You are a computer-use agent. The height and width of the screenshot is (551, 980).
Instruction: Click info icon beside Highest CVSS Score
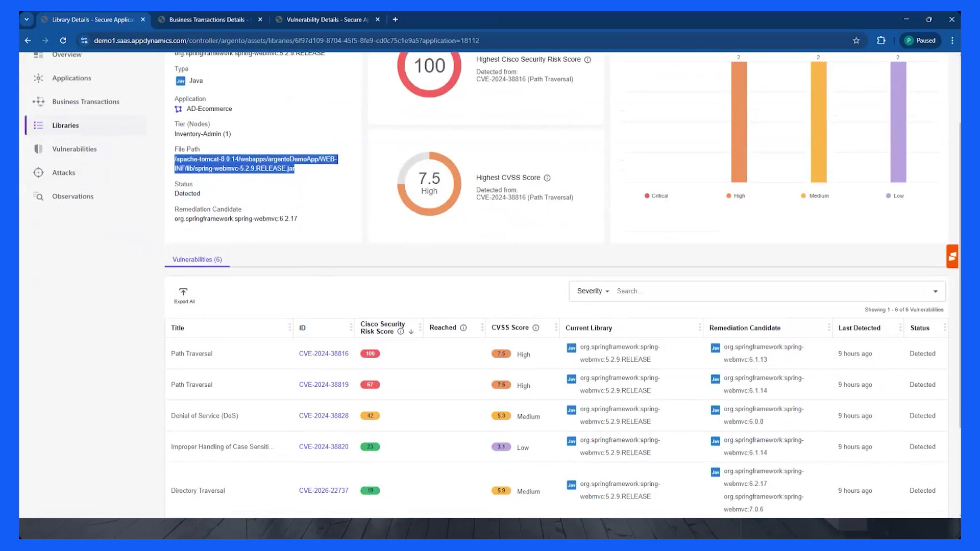pos(547,178)
